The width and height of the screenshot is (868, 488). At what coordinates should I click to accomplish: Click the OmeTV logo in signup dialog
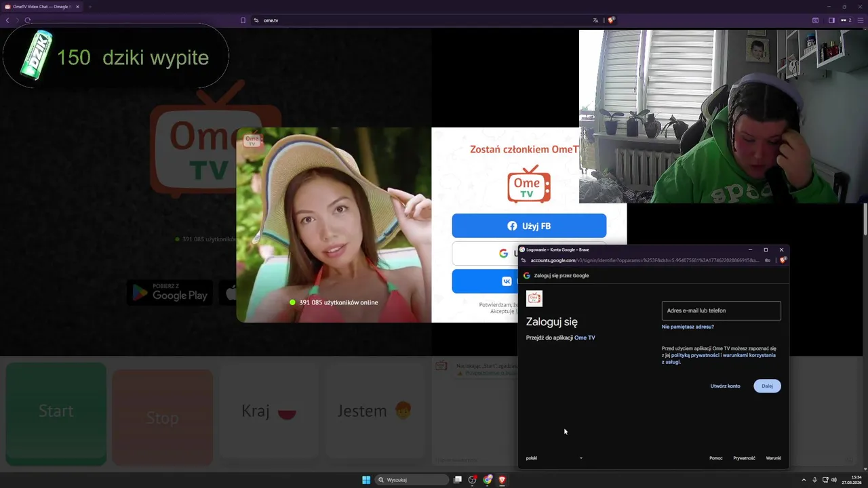point(529,184)
